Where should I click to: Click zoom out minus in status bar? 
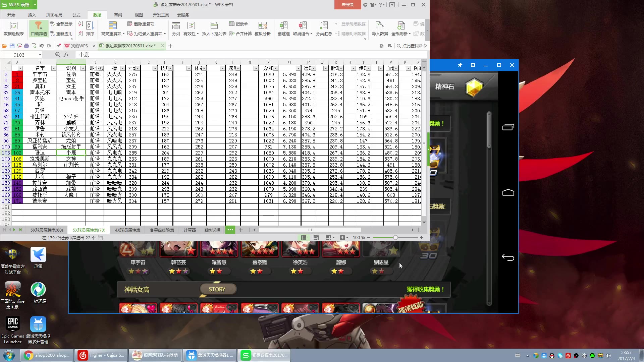(x=369, y=238)
